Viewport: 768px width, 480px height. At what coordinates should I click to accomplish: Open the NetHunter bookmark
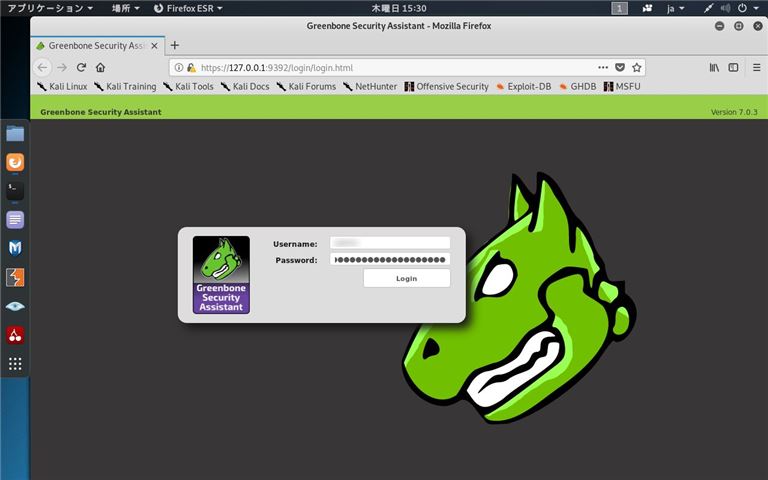[370, 87]
